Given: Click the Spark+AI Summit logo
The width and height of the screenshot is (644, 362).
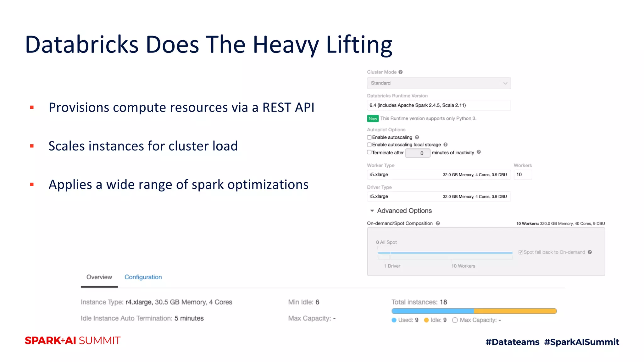Looking at the screenshot, I should (x=73, y=341).
